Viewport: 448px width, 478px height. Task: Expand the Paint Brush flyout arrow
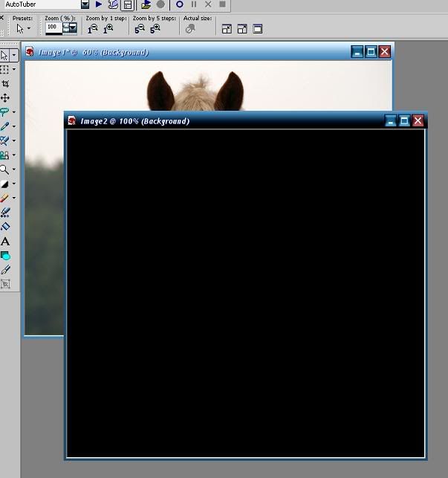(14, 141)
